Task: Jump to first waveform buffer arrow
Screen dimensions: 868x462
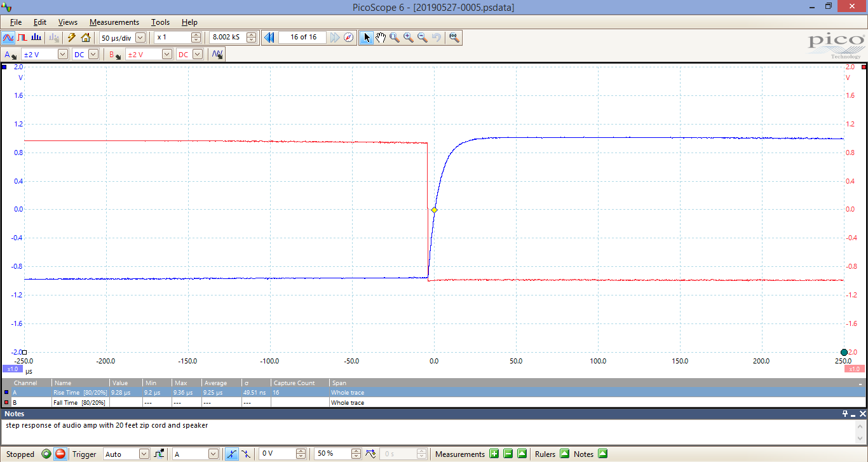Action: (269, 37)
